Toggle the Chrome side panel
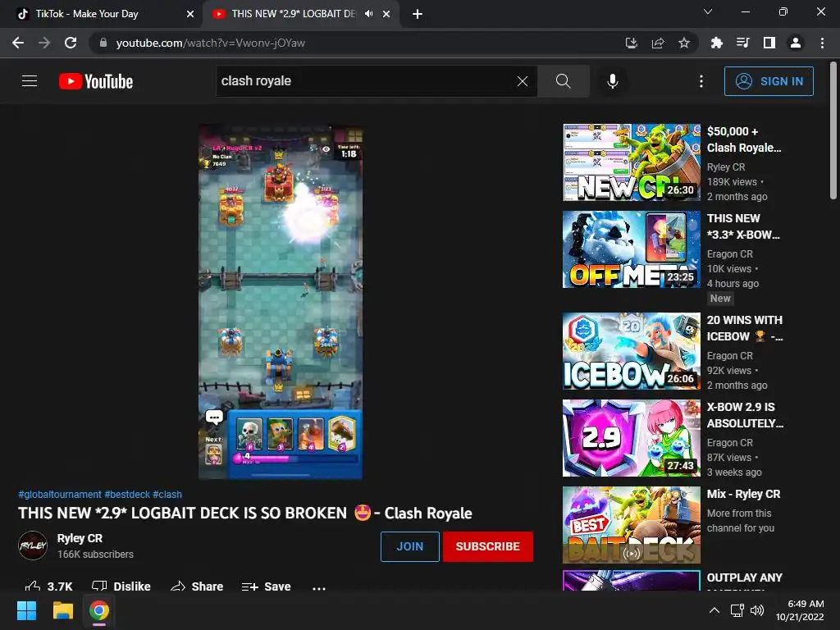Screen dimensions: 840x630 (x=769, y=43)
